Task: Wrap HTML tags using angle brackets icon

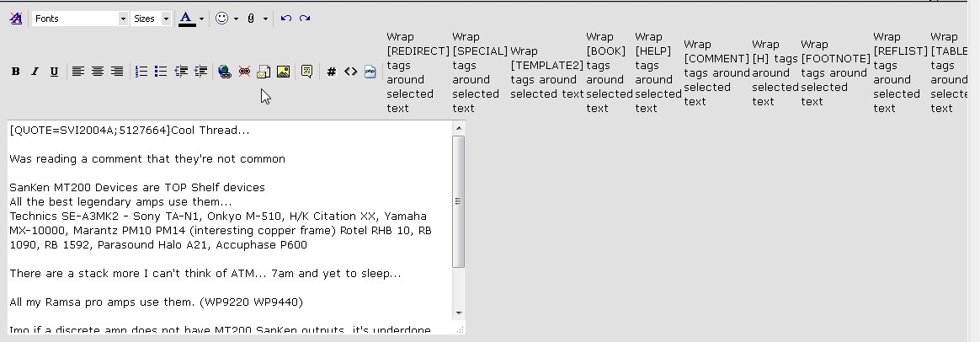Action: 350,72
